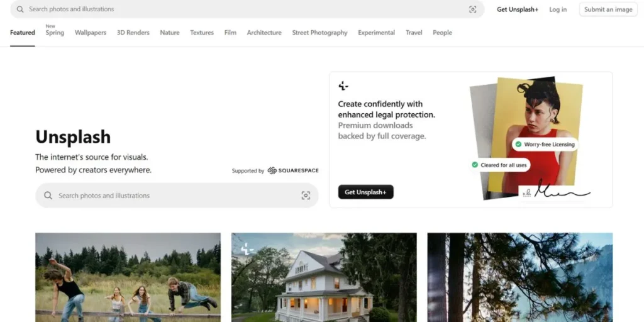
Task: Open the People category
Action: click(442, 33)
